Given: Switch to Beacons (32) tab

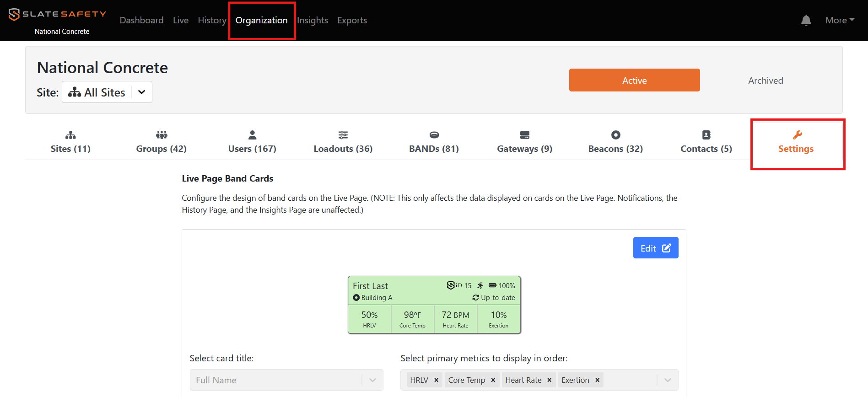Looking at the screenshot, I should pos(616,142).
